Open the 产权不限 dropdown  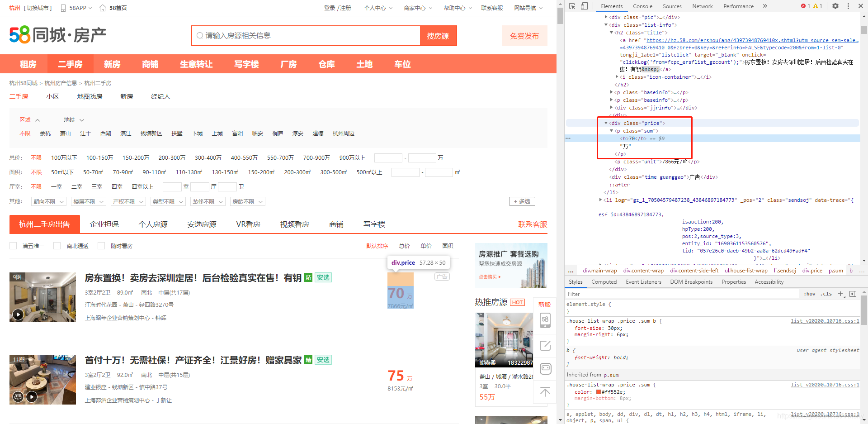(x=128, y=201)
